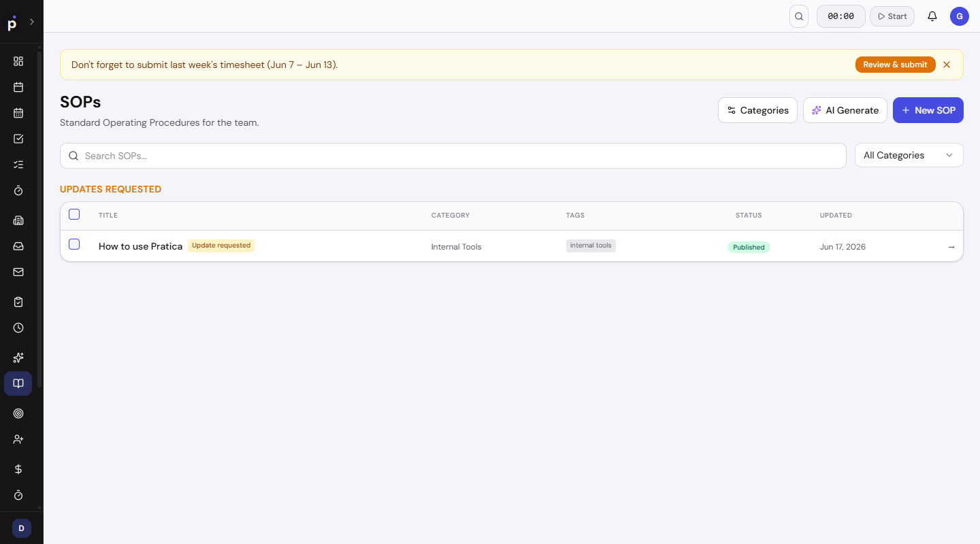Click the TAGS column header
The image size is (980, 544).
[575, 216]
